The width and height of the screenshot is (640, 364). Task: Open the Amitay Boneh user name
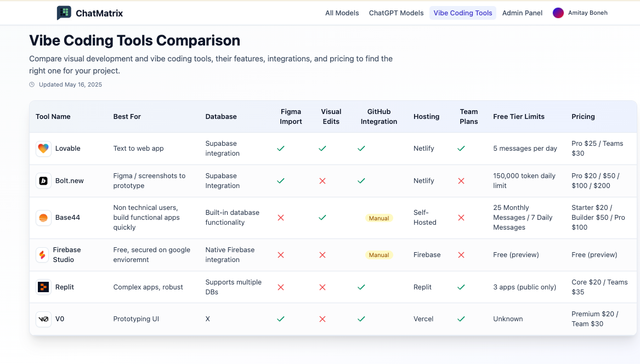click(588, 13)
